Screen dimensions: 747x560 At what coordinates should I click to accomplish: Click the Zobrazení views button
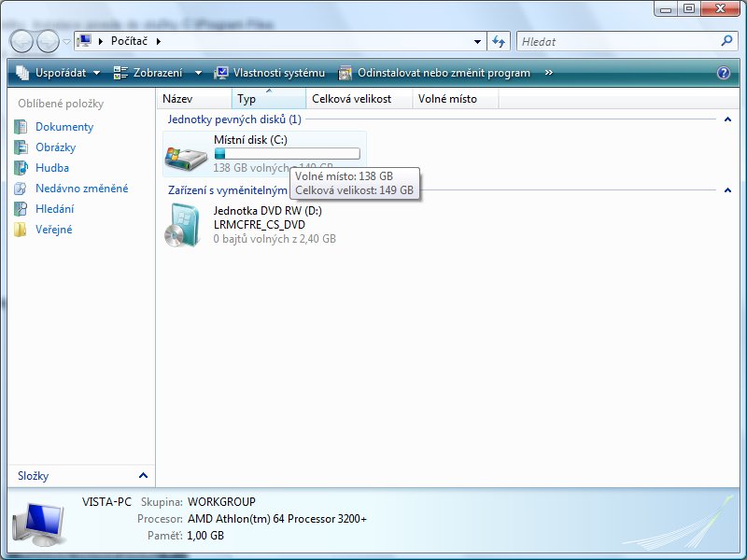click(x=148, y=73)
